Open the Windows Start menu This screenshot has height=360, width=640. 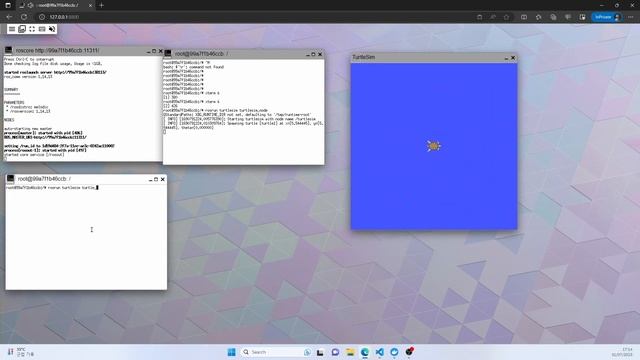point(231,352)
